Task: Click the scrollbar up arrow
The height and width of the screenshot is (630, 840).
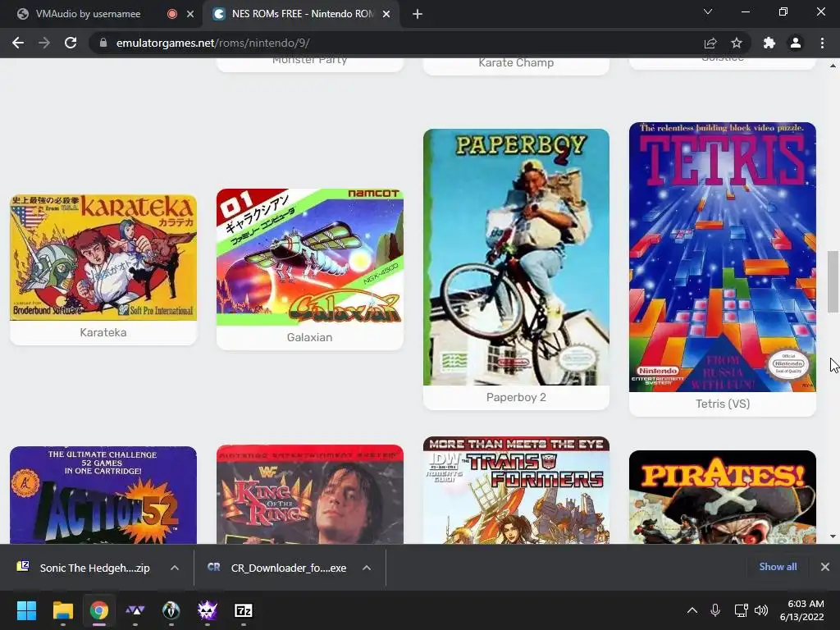Action: click(833, 66)
